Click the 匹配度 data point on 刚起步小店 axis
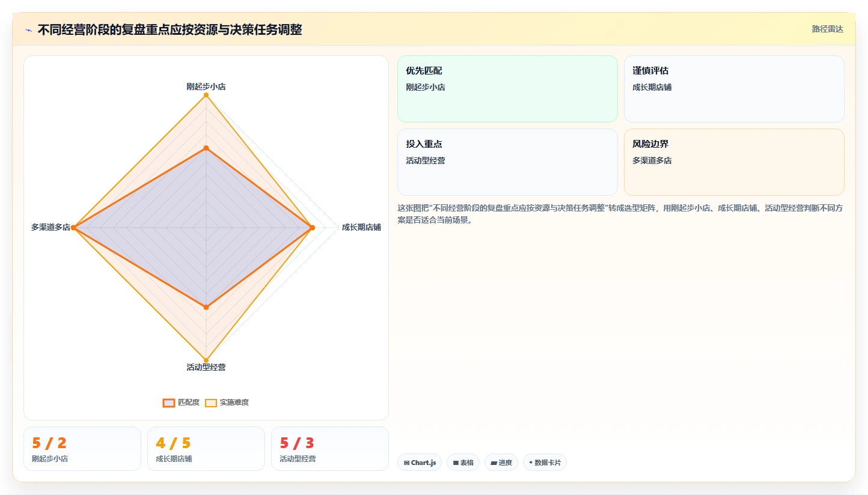Screen dimensions: 868x495 click(206, 148)
